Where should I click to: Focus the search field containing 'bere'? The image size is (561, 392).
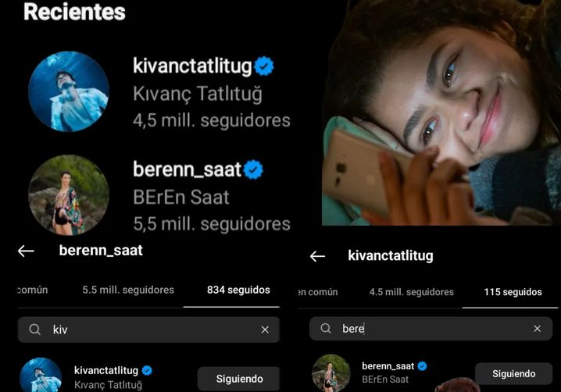431,328
